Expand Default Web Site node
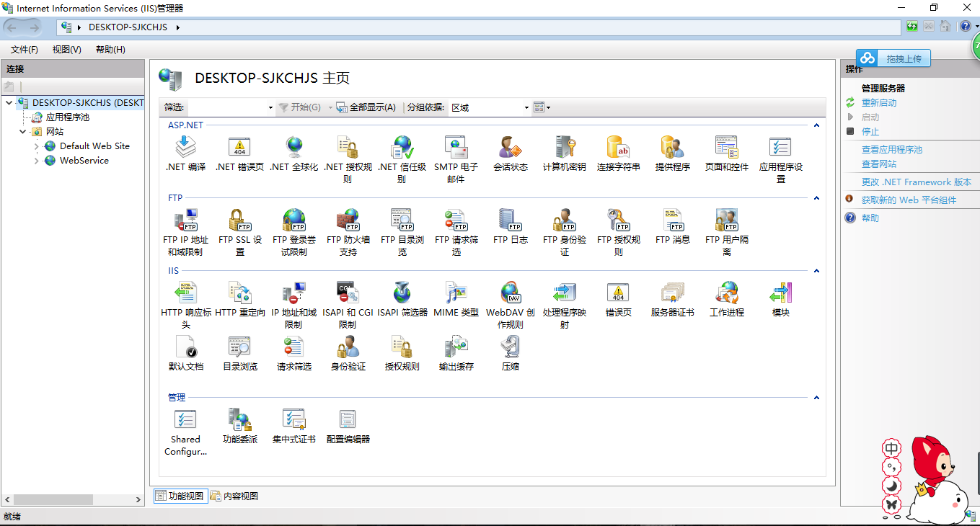 [37, 146]
